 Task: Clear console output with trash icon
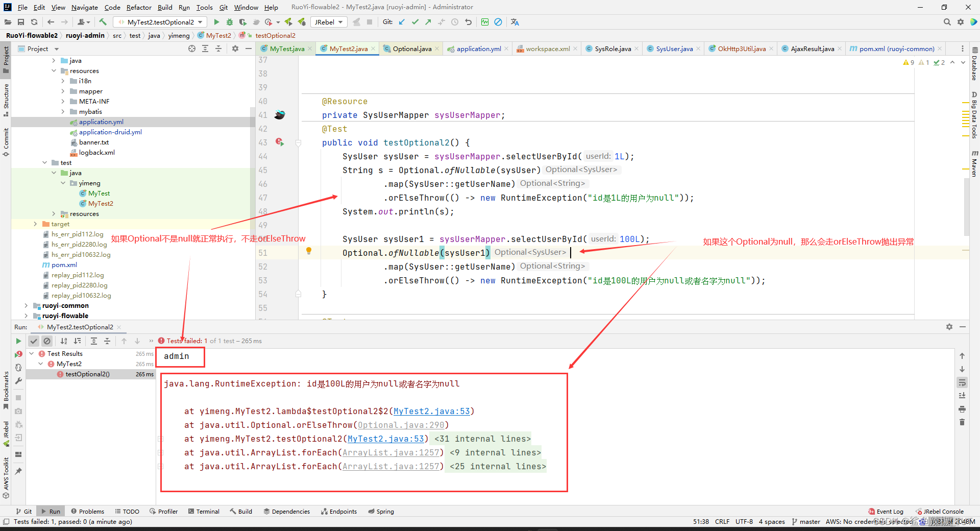(962, 422)
